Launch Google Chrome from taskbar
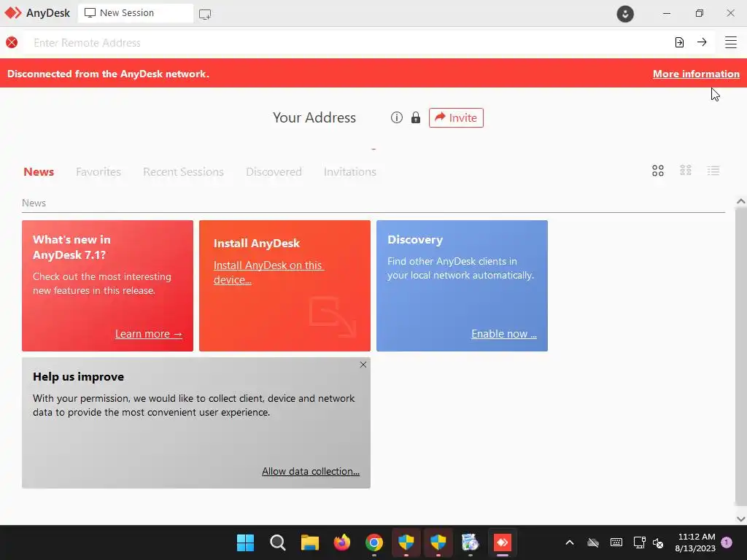The image size is (747, 560). click(x=374, y=542)
